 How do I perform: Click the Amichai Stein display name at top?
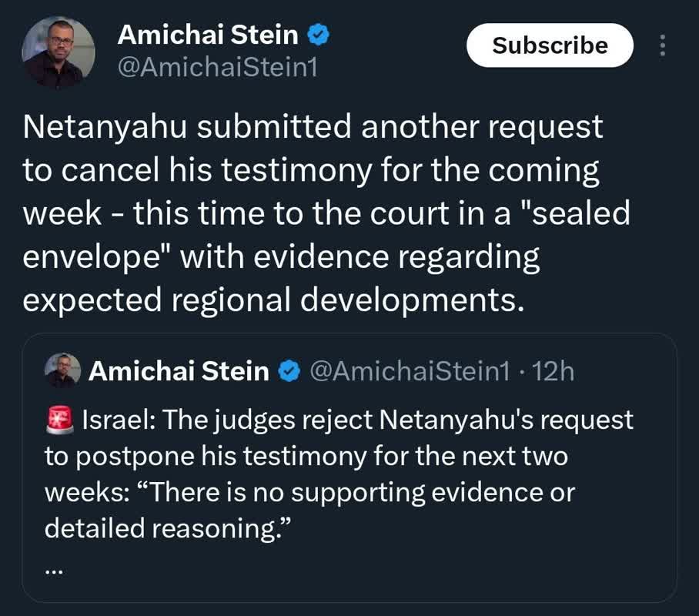[x=208, y=35]
